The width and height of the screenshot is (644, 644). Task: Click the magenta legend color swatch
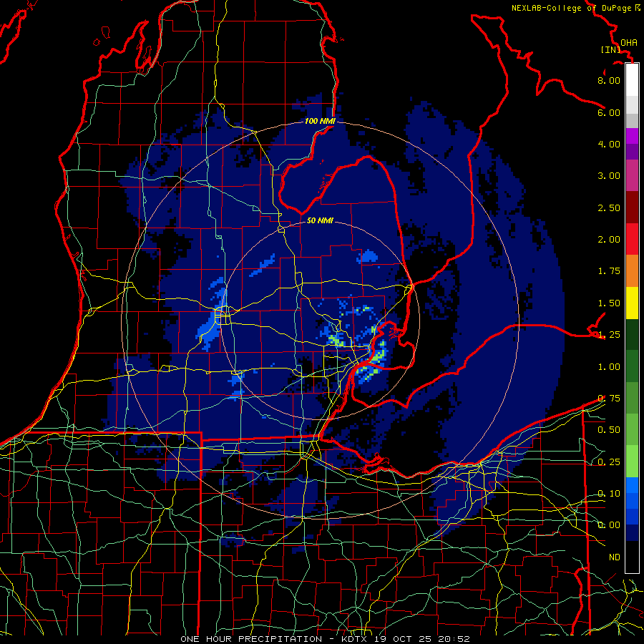coord(632,136)
